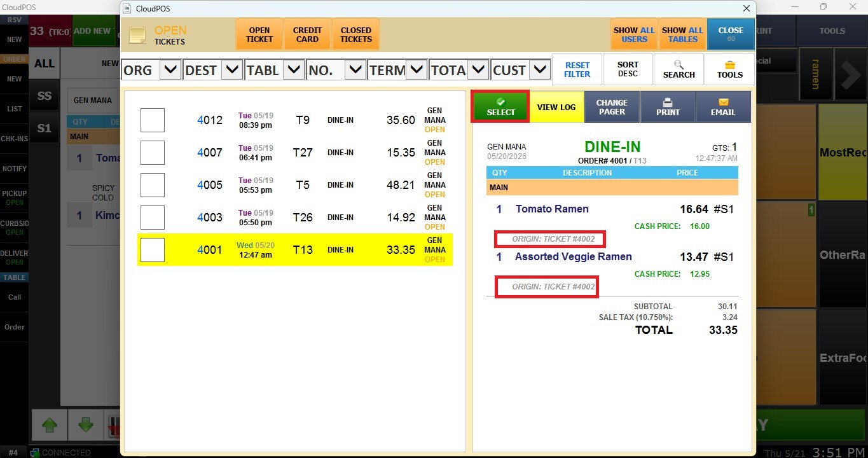Toggle SORT DESC ordering

point(628,69)
